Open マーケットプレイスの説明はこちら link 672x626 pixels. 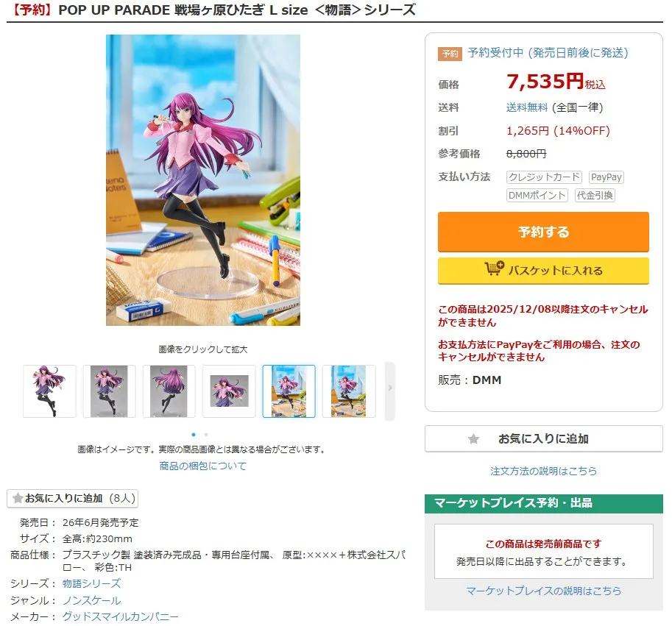(x=543, y=591)
